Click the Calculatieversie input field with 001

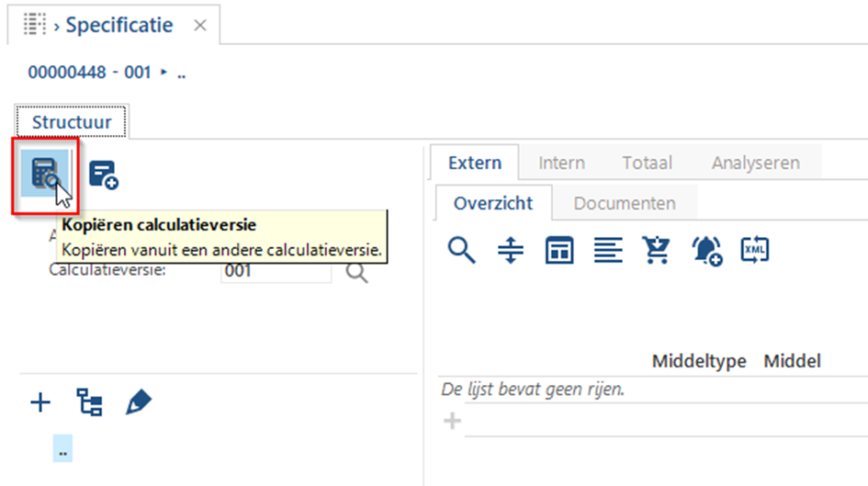[x=276, y=273]
